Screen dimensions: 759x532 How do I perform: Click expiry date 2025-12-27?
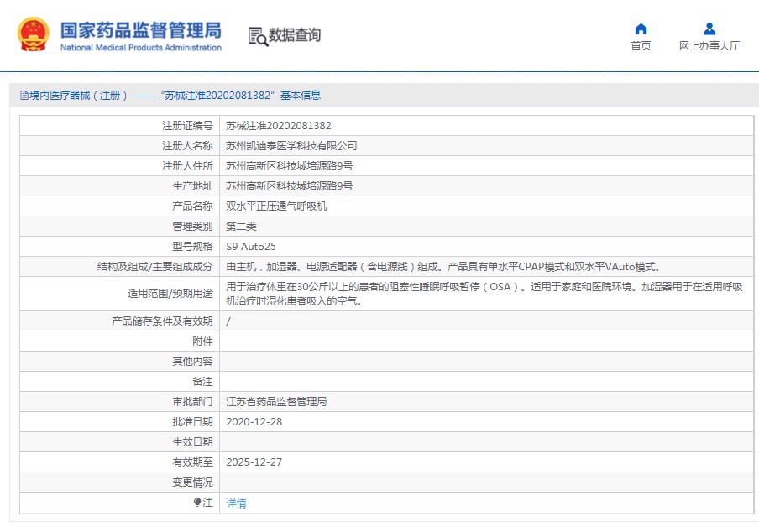point(254,462)
